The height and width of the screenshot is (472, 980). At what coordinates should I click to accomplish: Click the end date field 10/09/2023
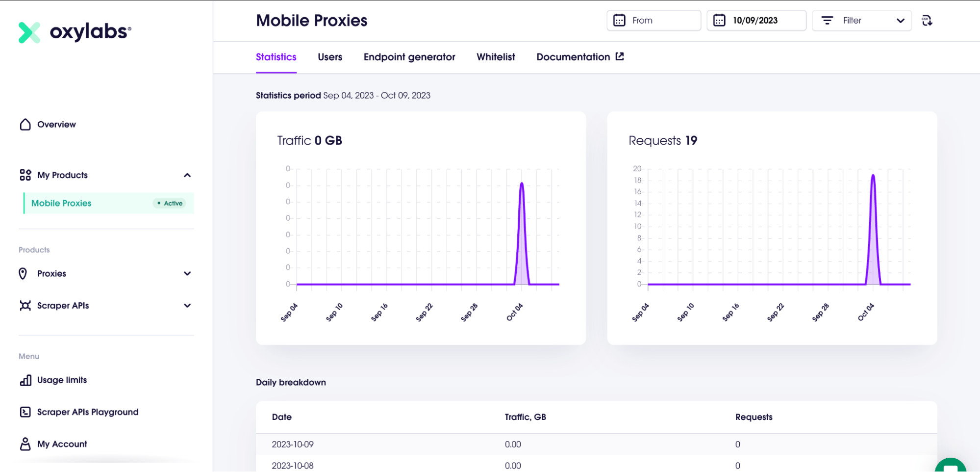(756, 21)
